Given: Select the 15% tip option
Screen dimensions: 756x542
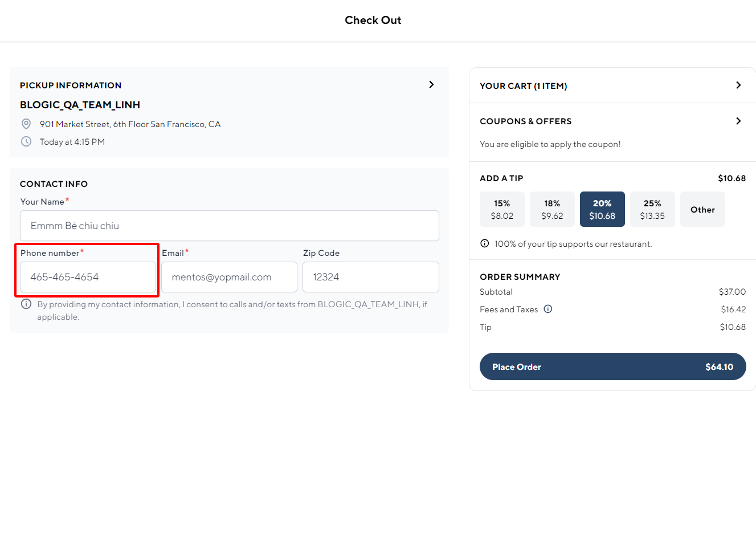Looking at the screenshot, I should point(502,209).
